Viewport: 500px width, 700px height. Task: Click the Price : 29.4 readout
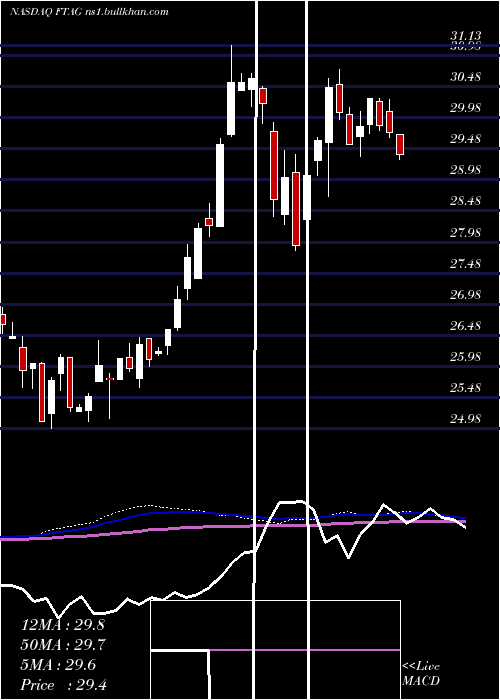coord(64,685)
